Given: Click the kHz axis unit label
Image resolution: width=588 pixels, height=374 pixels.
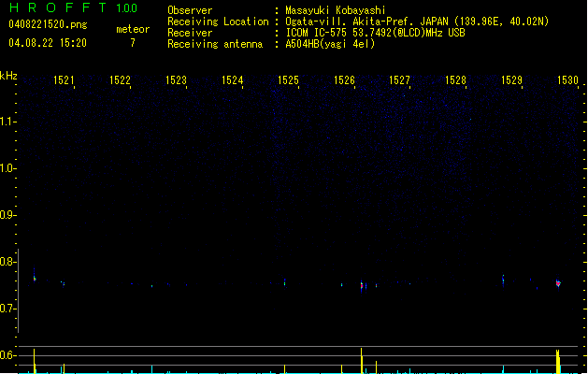Looking at the screenshot, I should [8, 76].
